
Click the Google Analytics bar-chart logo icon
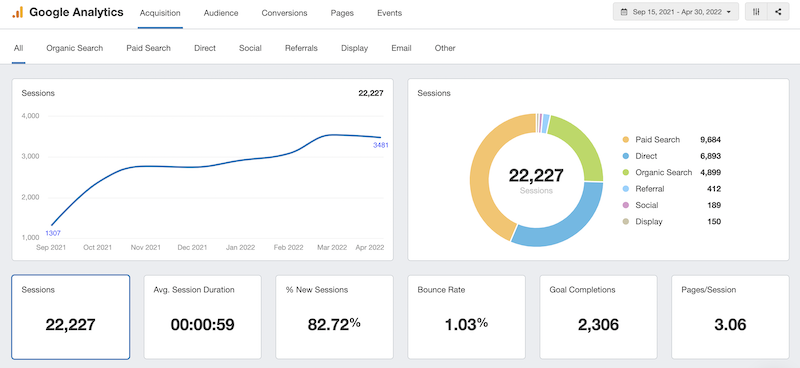tap(18, 12)
